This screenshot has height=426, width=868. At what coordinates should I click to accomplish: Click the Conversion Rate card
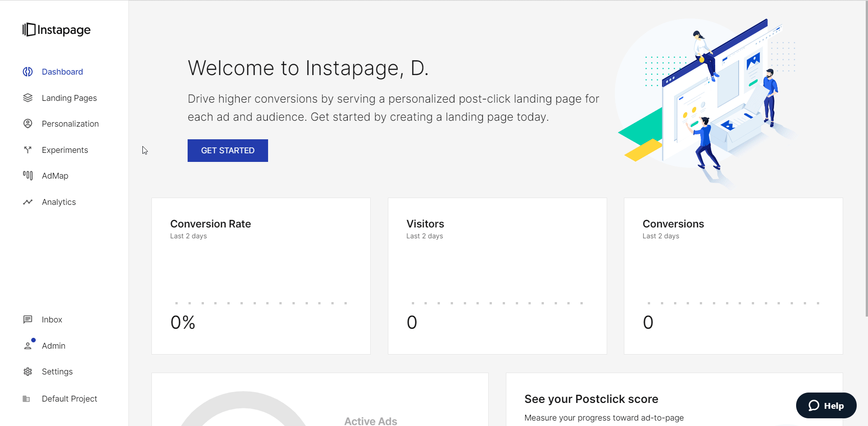tap(261, 276)
